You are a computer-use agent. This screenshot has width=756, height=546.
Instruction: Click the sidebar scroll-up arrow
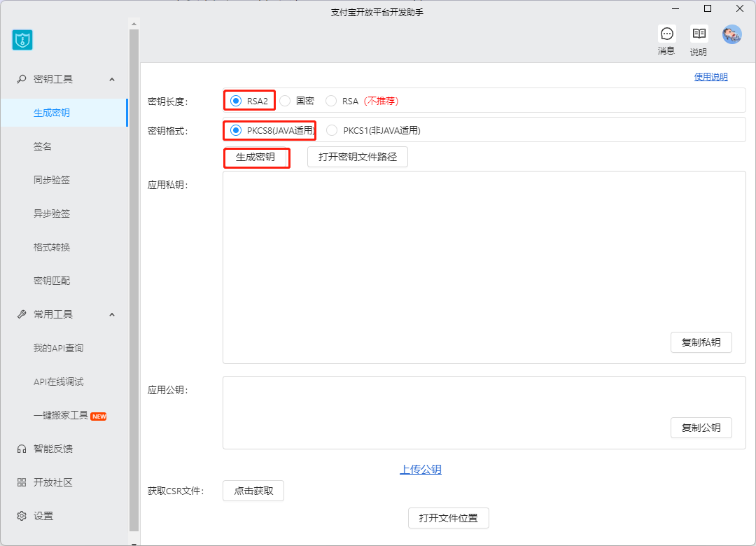[x=134, y=23]
